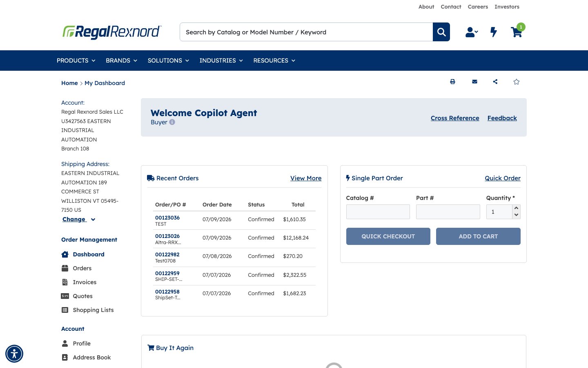The width and height of the screenshot is (588, 368).
Task: Click the Dashboard house icon in sidebar
Action: 65,254
